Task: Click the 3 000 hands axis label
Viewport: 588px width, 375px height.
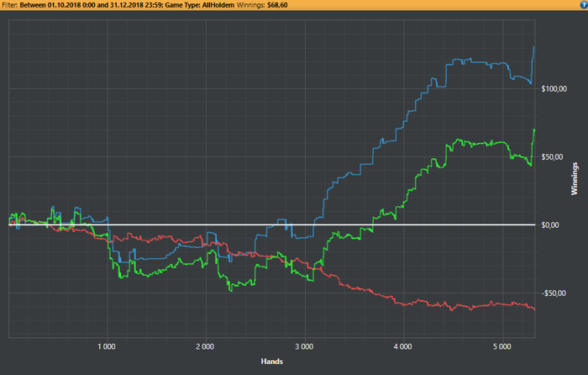Action: pos(304,346)
